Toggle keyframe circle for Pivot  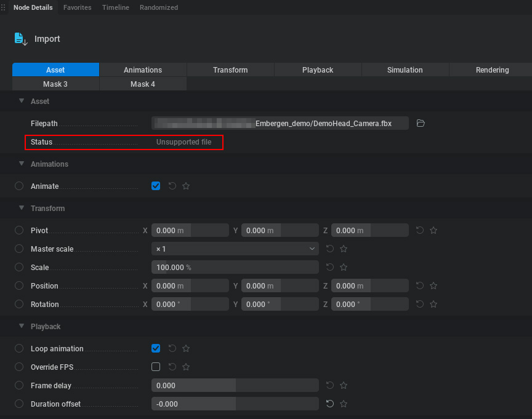pyautogui.click(x=19, y=231)
